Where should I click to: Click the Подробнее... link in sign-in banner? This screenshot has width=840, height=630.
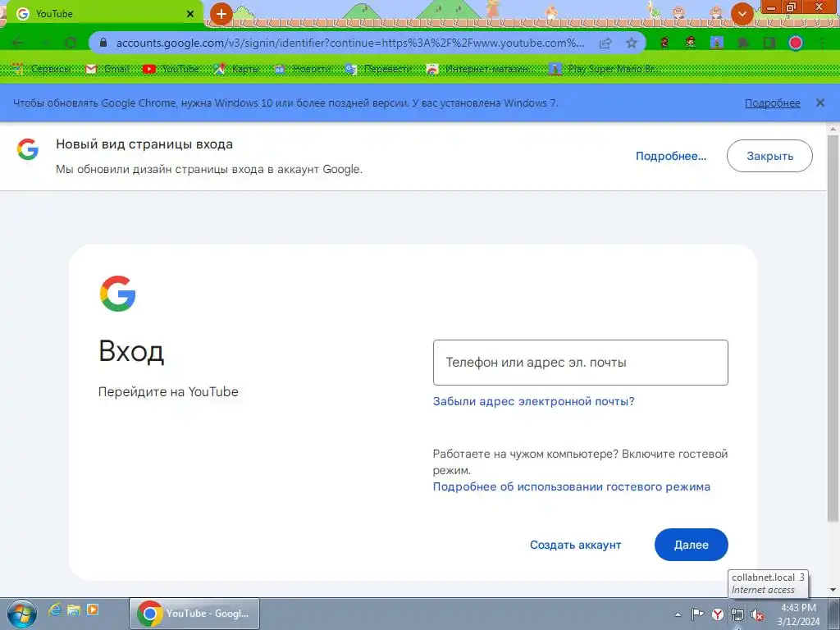point(671,156)
